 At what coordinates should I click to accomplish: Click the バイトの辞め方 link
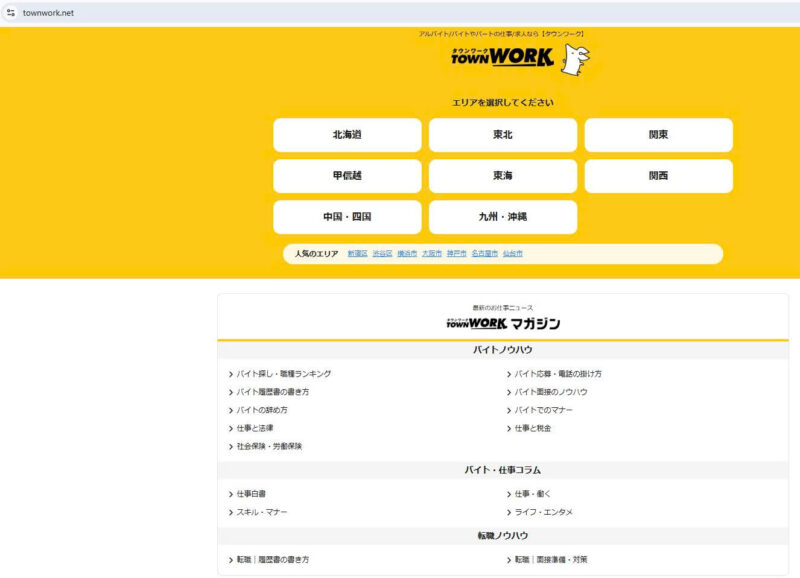pyautogui.click(x=262, y=410)
